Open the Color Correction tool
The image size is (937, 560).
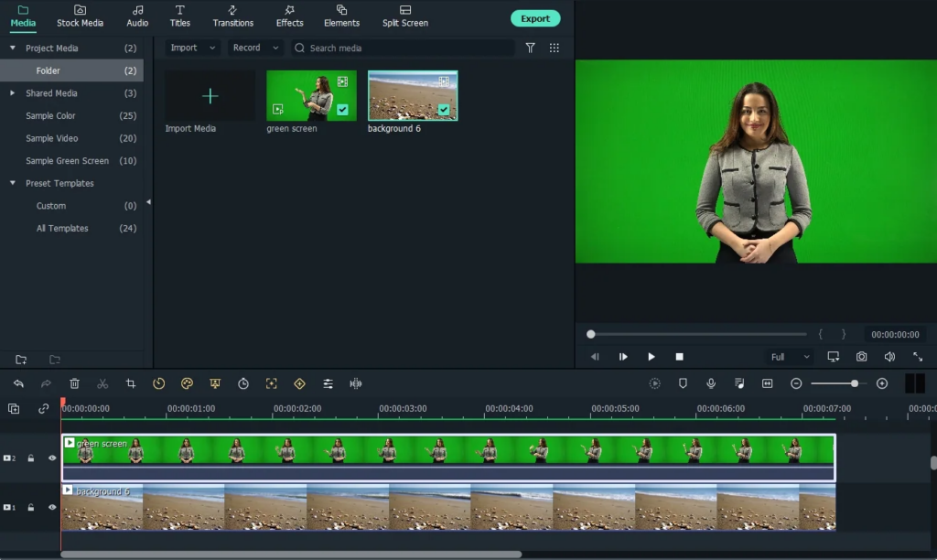[x=187, y=383]
